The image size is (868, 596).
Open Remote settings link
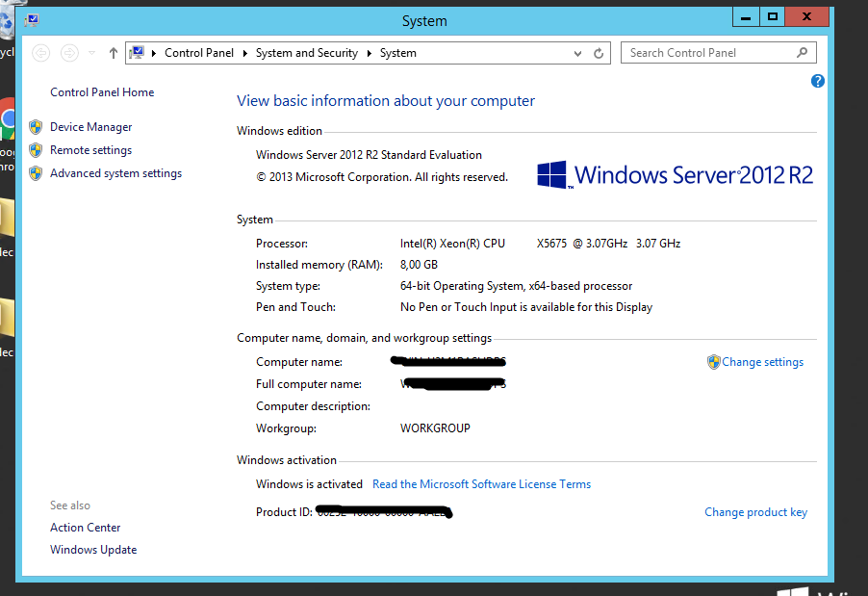tap(90, 150)
